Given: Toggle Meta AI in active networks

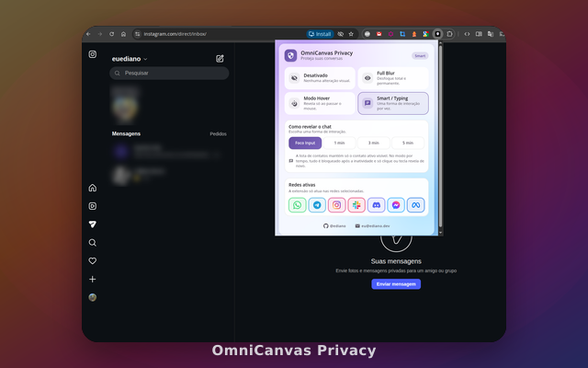Looking at the screenshot, I should point(415,205).
